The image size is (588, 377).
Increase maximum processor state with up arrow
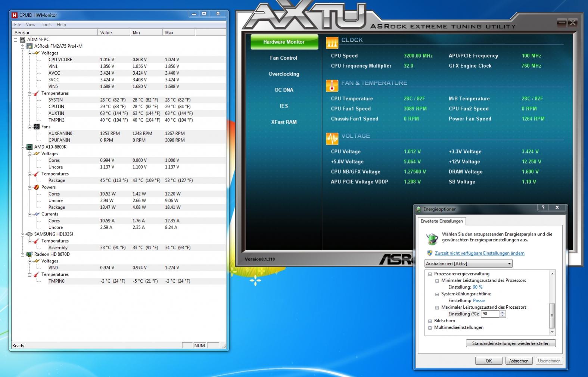coord(503,312)
